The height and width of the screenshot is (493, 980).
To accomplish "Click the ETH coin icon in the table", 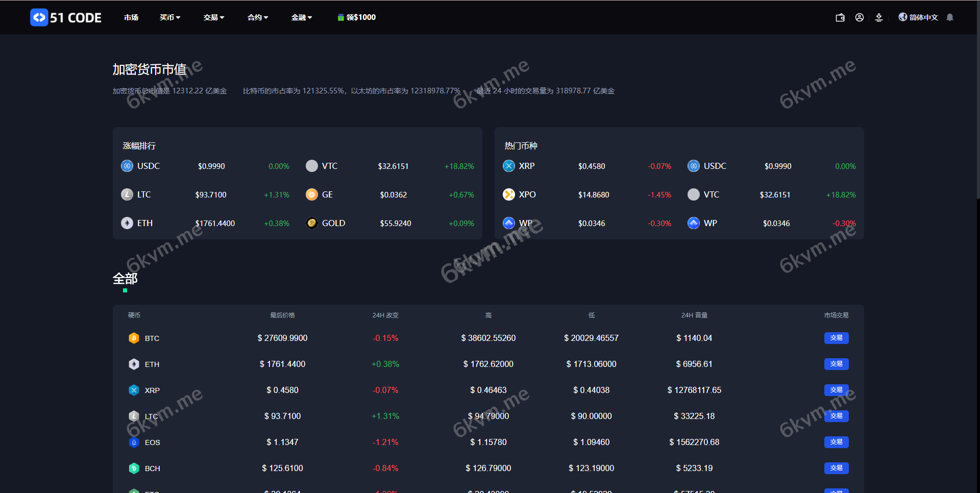I will coord(134,364).
